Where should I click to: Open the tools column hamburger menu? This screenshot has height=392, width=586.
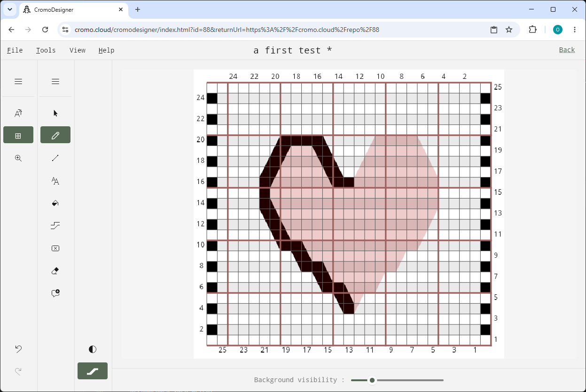55,82
